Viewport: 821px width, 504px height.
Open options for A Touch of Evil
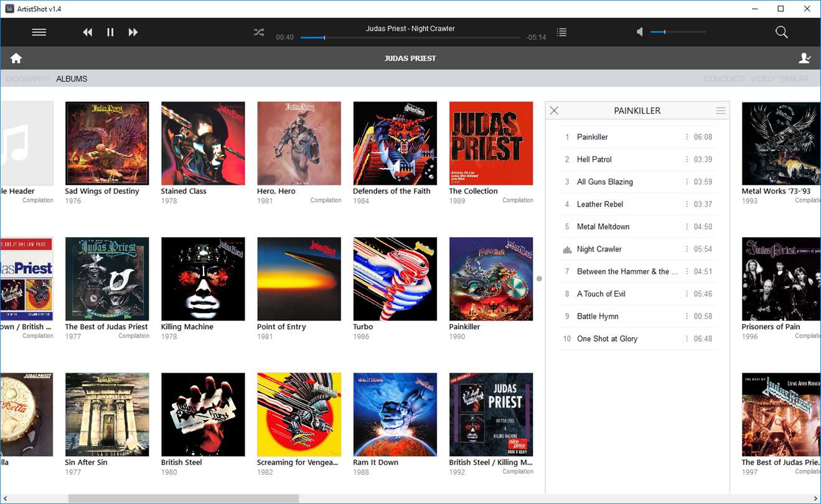tap(687, 294)
